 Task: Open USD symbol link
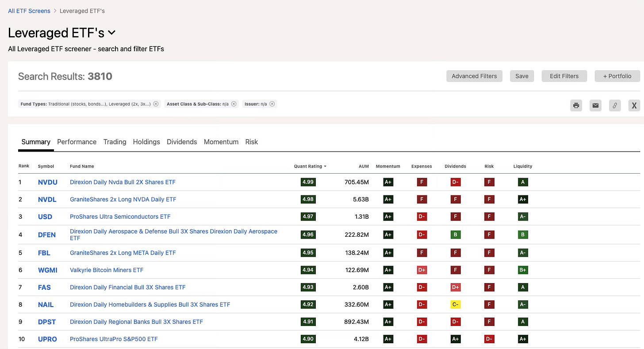click(x=45, y=216)
